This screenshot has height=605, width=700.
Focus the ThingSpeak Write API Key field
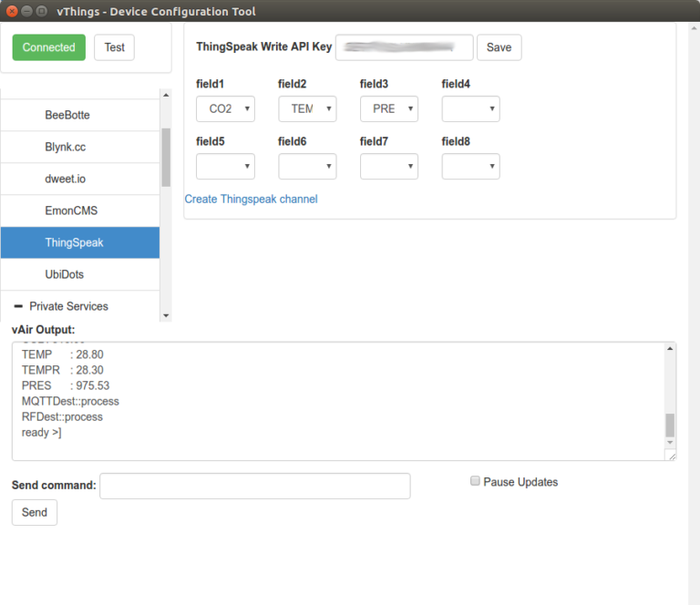pyautogui.click(x=404, y=47)
